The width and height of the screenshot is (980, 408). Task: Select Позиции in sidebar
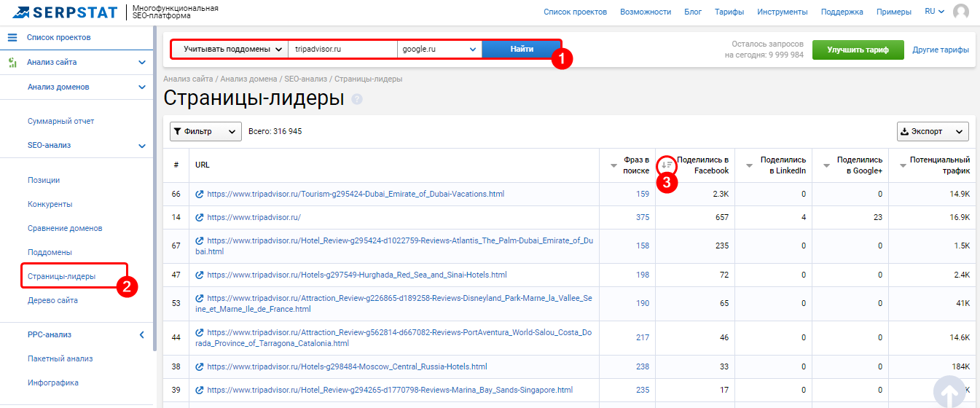point(44,180)
